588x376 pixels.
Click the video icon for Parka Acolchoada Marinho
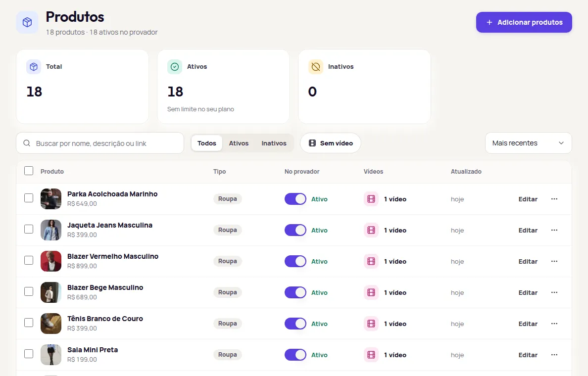371,199
